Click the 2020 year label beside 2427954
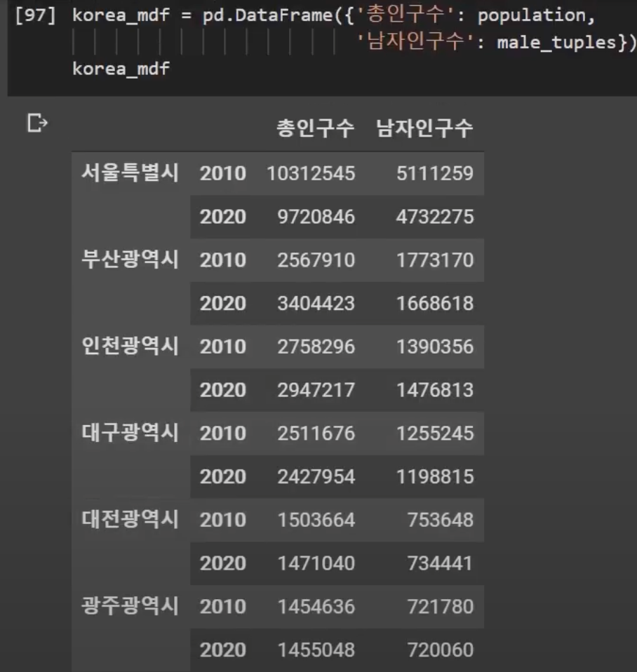The width and height of the screenshot is (637, 672). click(223, 476)
